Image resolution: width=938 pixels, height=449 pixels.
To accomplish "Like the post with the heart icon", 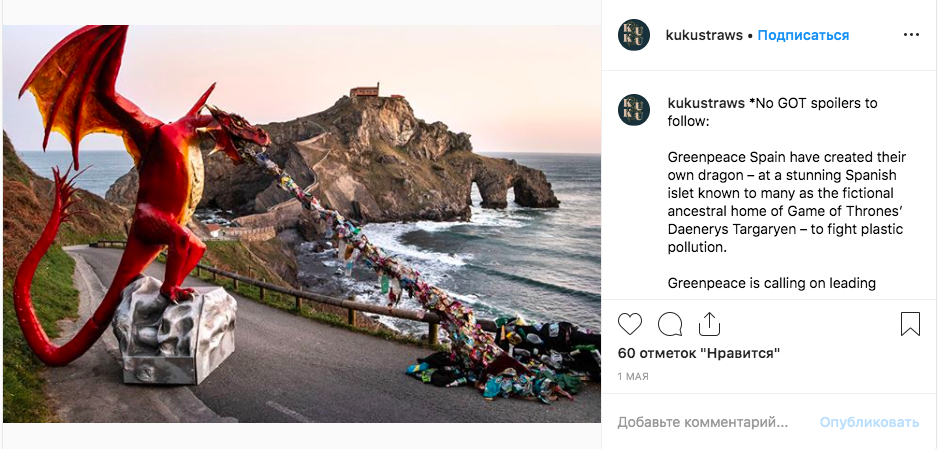I will tap(629, 324).
